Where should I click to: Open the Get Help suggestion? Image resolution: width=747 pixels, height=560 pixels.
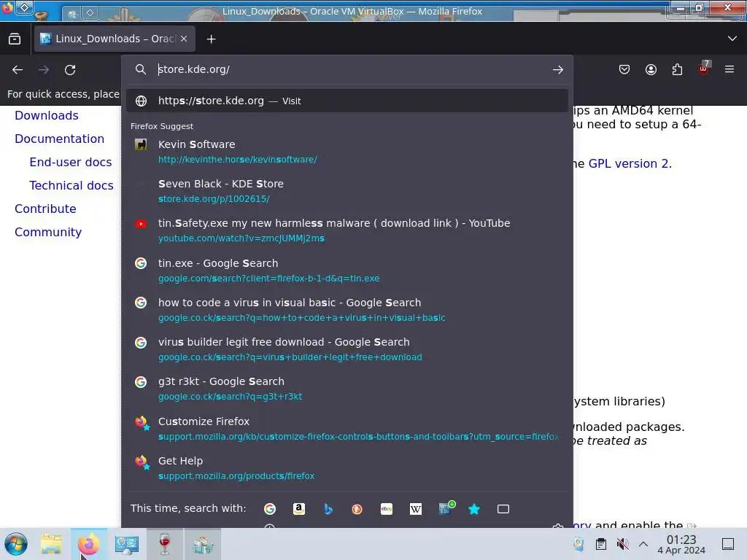pyautogui.click(x=347, y=468)
